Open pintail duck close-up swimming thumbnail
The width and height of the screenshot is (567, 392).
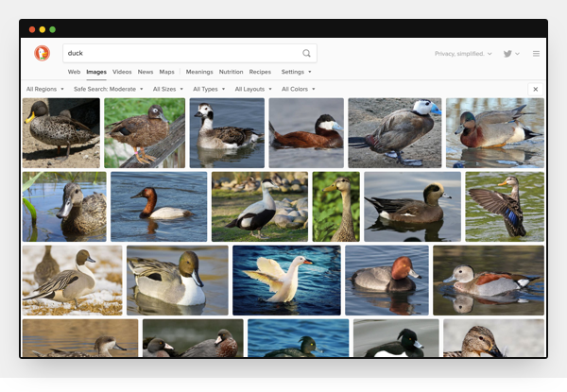[x=178, y=280]
